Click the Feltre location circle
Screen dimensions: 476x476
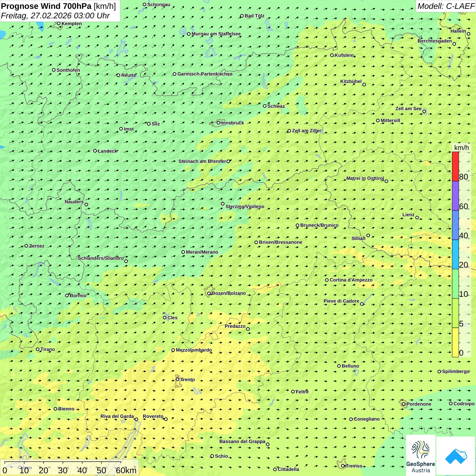click(293, 392)
